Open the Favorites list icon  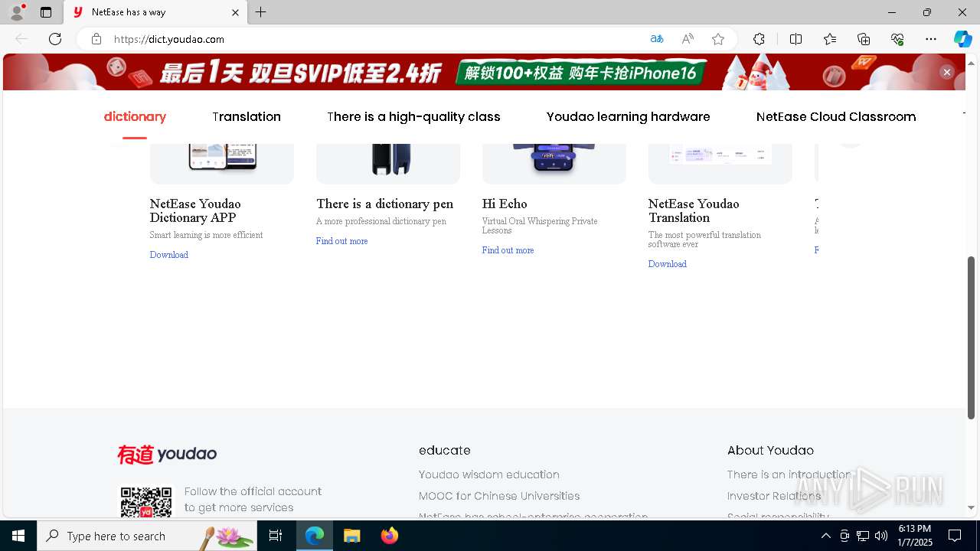830,39
